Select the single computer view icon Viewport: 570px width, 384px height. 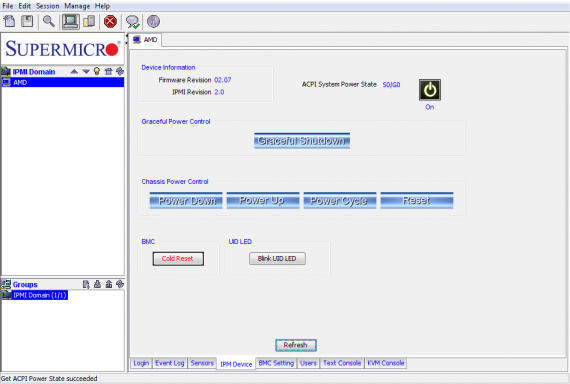71,21
